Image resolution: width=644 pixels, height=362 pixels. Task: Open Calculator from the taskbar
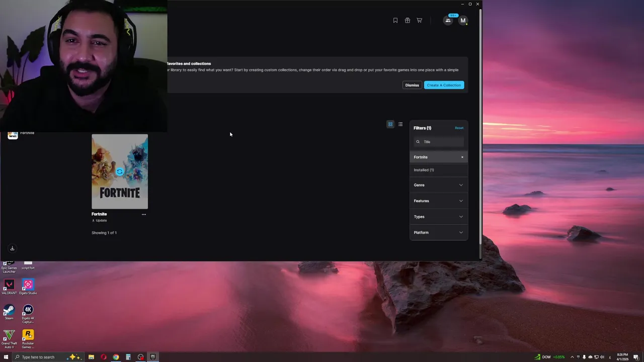click(x=128, y=357)
